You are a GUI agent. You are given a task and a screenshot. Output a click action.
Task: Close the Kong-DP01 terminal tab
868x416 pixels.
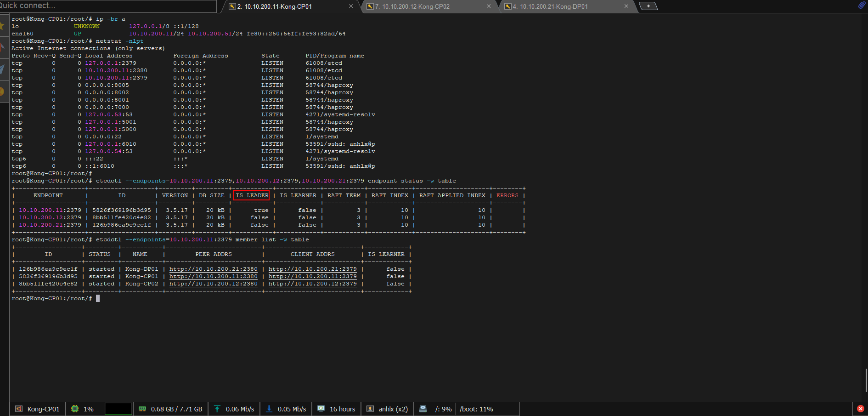tap(626, 6)
